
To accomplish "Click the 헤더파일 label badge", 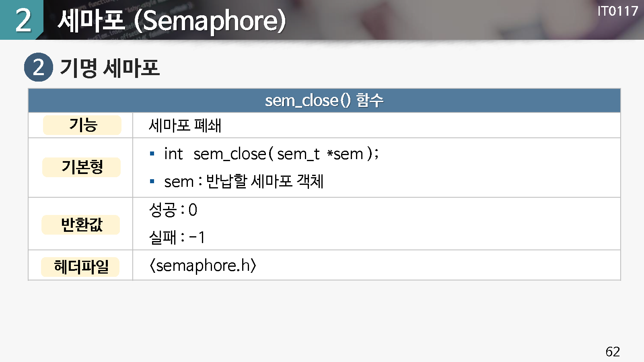I will pyautogui.click(x=80, y=267).
